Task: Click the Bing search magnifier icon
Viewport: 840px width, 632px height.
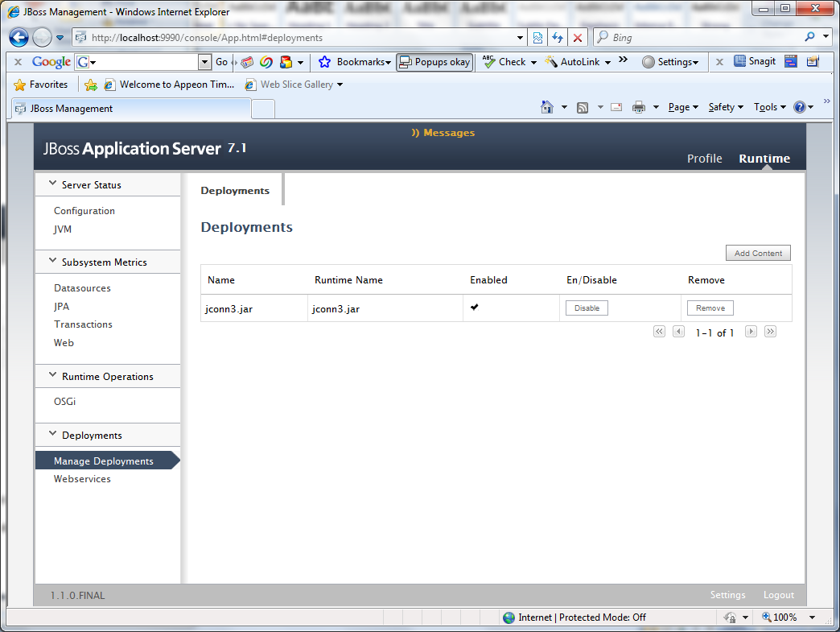Action: tap(809, 37)
